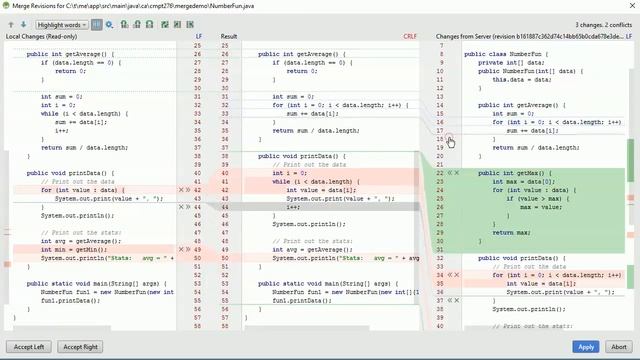This screenshot has height=360, width=640.
Task: Click 'i++;' on line 44 in Result pane
Action: click(x=293, y=207)
